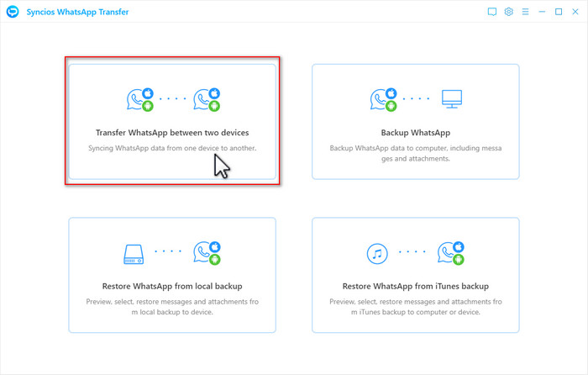Click WhatsApp icon in Backup card
This screenshot has width=588, height=375.
[383, 99]
